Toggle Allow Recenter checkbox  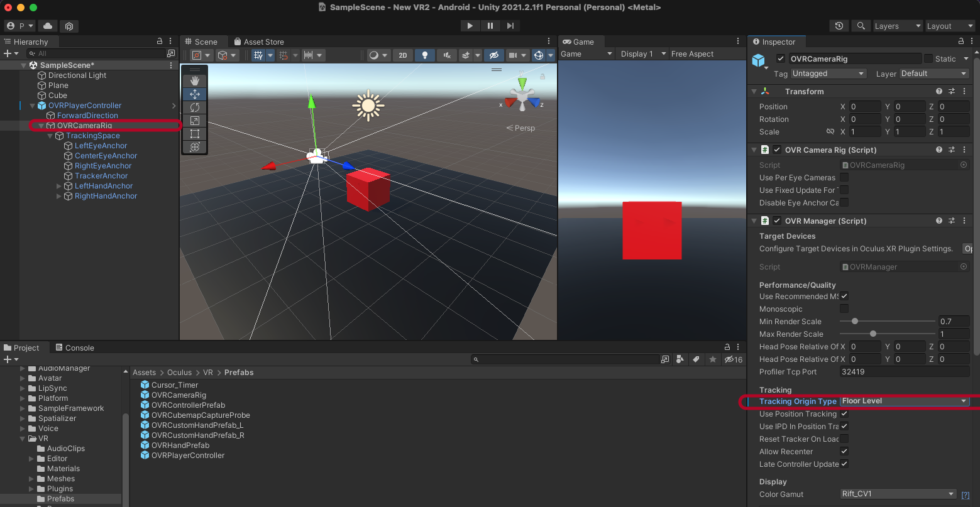click(x=844, y=452)
